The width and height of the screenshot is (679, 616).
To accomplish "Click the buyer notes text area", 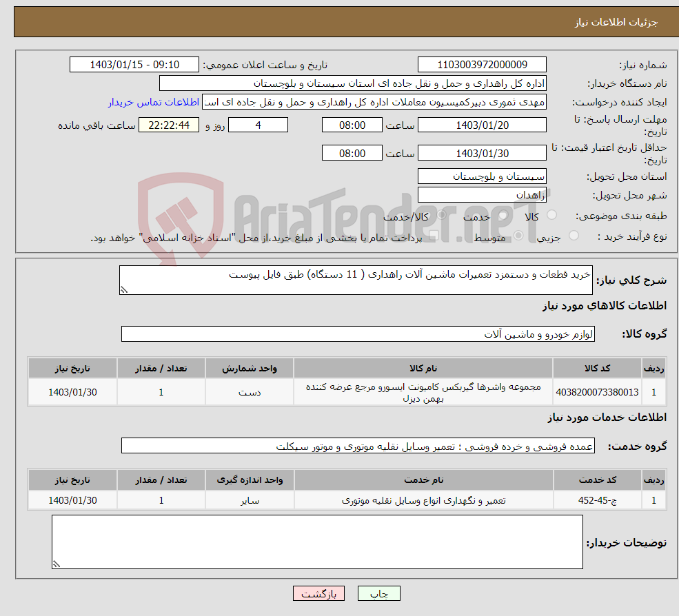I will pos(317,542).
